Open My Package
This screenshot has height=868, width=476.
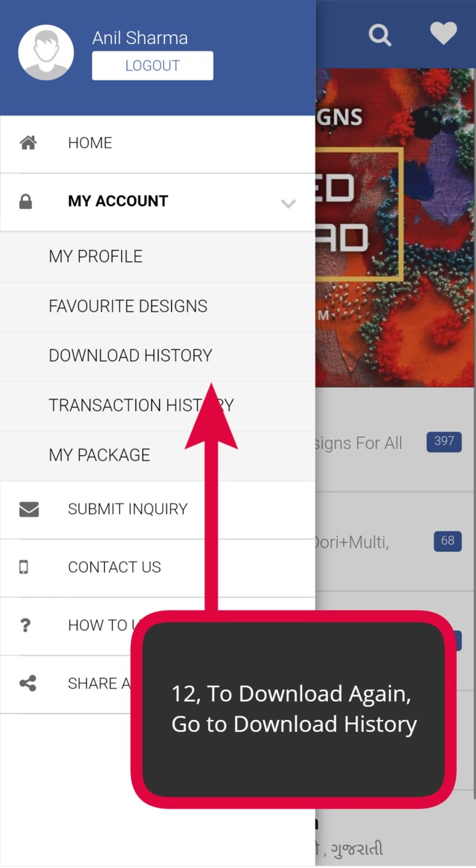(158, 456)
